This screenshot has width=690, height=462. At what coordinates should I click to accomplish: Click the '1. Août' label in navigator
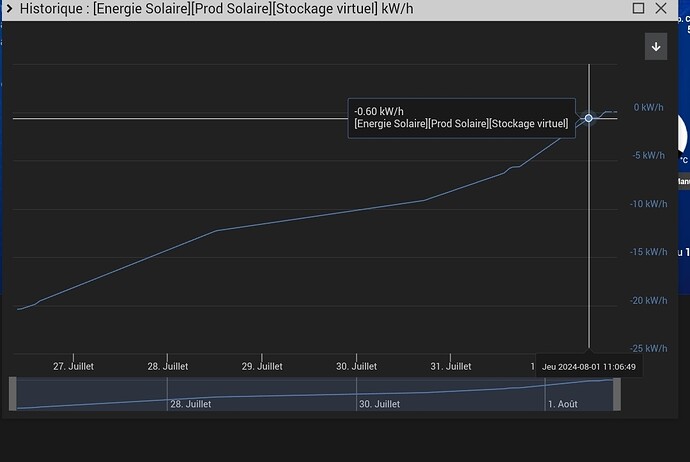(562, 404)
